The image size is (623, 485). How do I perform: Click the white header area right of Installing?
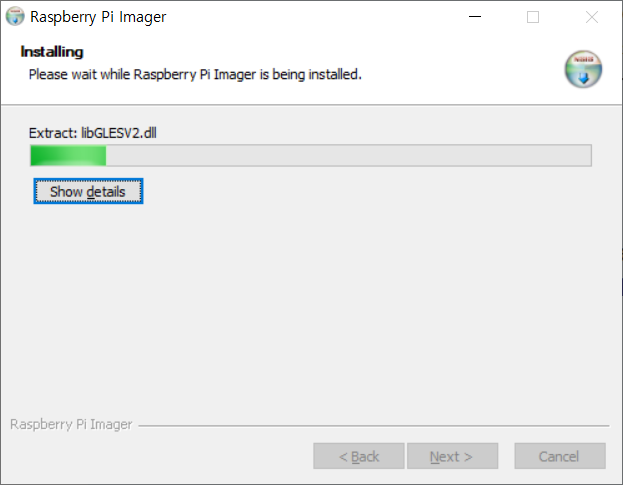318,52
